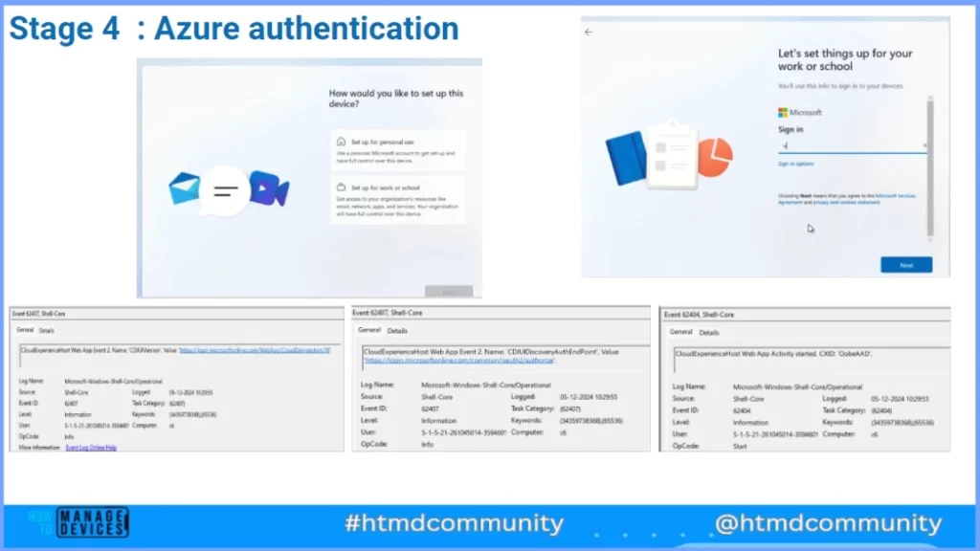
Task: Click 'Let's set things up for your work or school' heading
Action: 845,60
